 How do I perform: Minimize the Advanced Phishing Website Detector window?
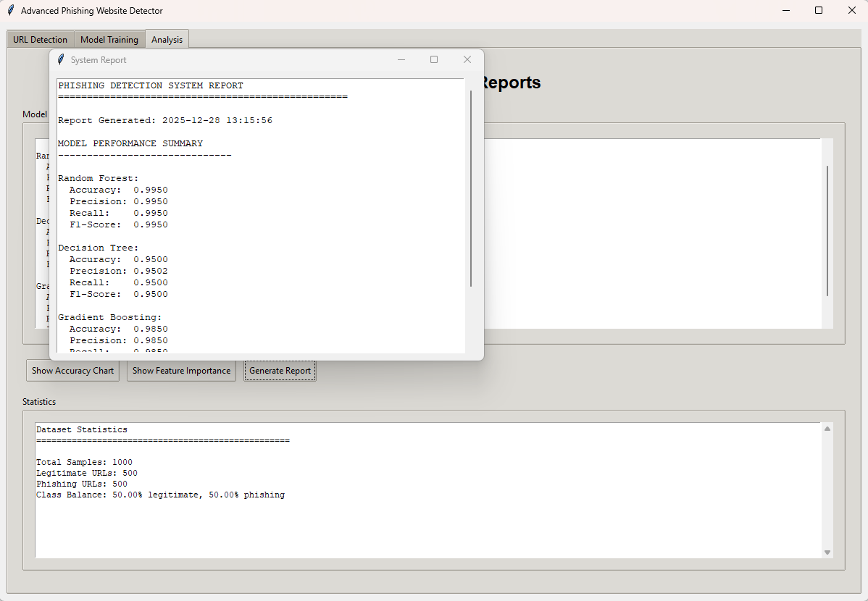785,11
